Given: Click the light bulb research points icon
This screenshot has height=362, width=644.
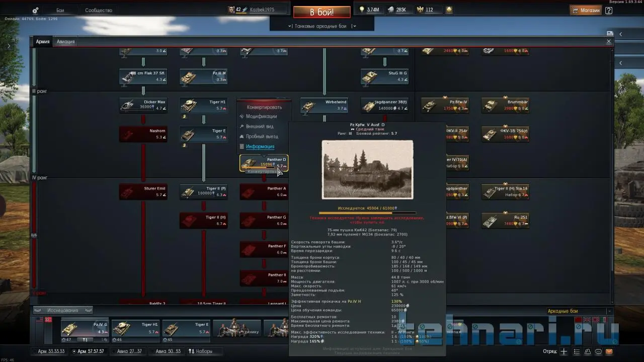Looking at the screenshot, I should click(x=361, y=10).
